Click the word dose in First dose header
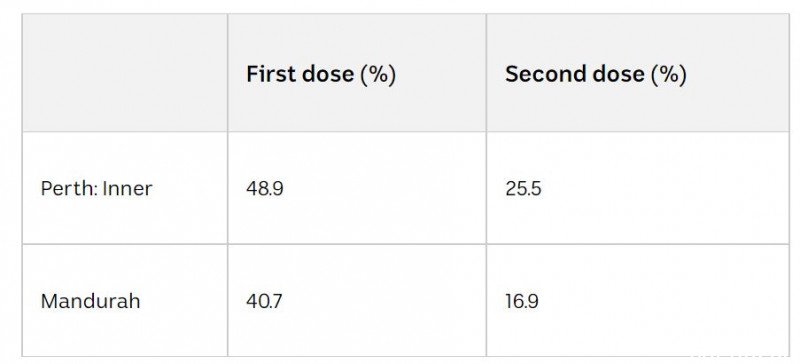This screenshot has height=364, width=800. (328, 74)
